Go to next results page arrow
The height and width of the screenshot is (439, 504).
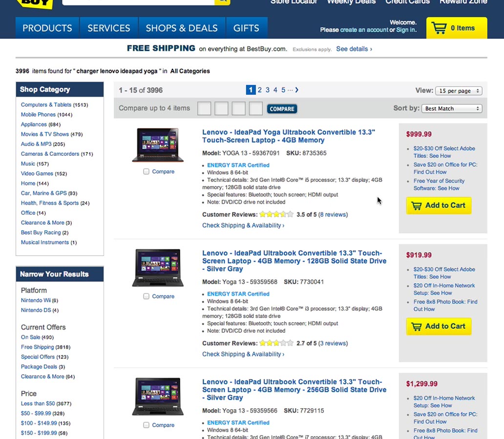pos(296,90)
